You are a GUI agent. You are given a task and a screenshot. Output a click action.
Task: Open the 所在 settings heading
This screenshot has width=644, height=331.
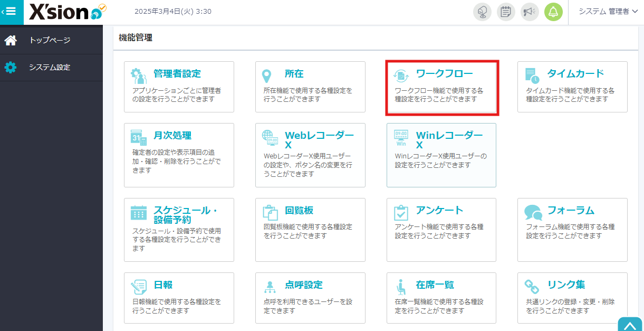[x=294, y=73]
